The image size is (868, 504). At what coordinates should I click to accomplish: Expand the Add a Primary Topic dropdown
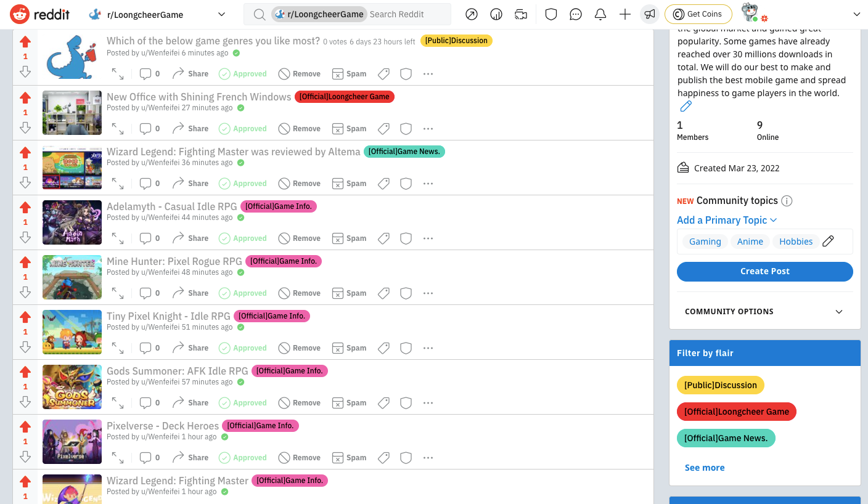(x=727, y=220)
